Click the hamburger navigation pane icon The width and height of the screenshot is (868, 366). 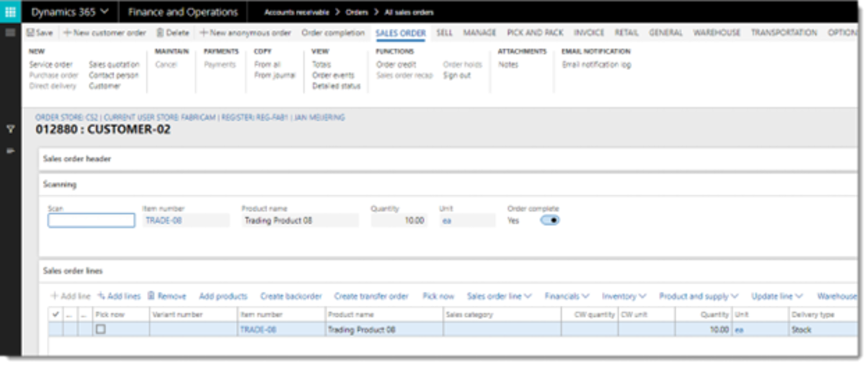tap(10, 32)
